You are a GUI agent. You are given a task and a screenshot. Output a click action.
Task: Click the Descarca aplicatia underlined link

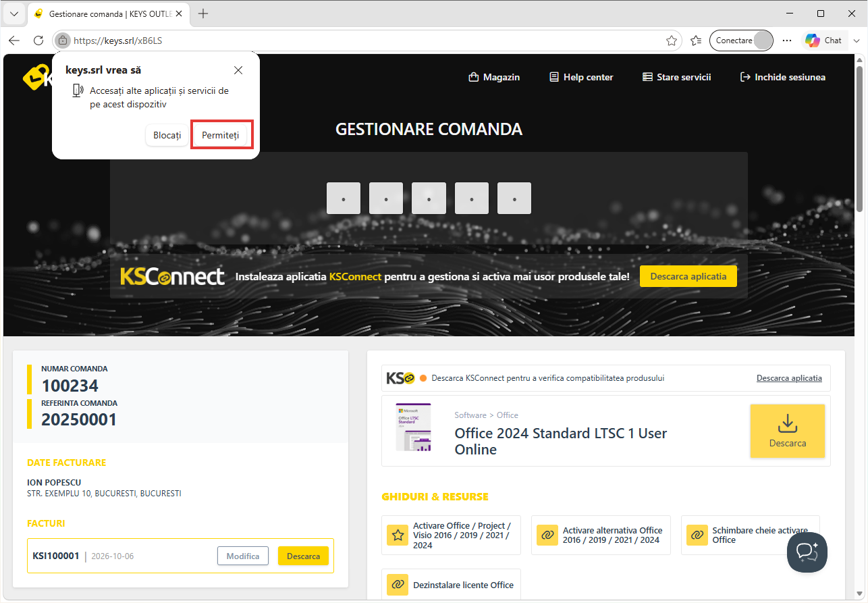pyautogui.click(x=789, y=378)
